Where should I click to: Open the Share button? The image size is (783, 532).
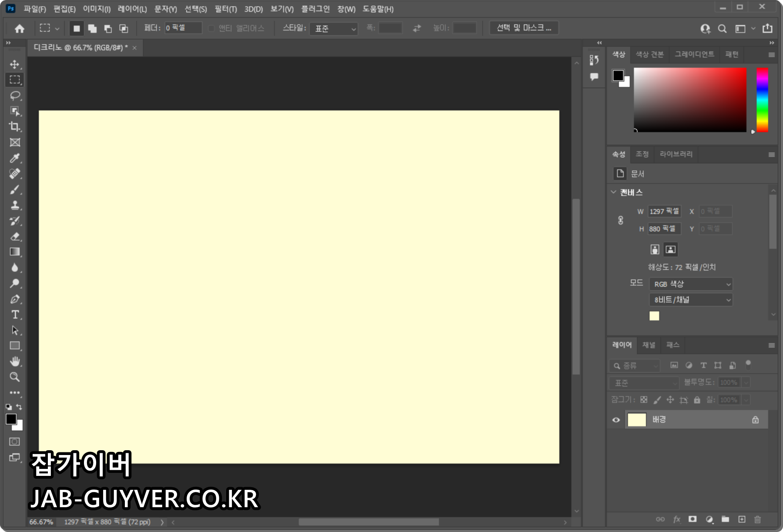click(767, 28)
